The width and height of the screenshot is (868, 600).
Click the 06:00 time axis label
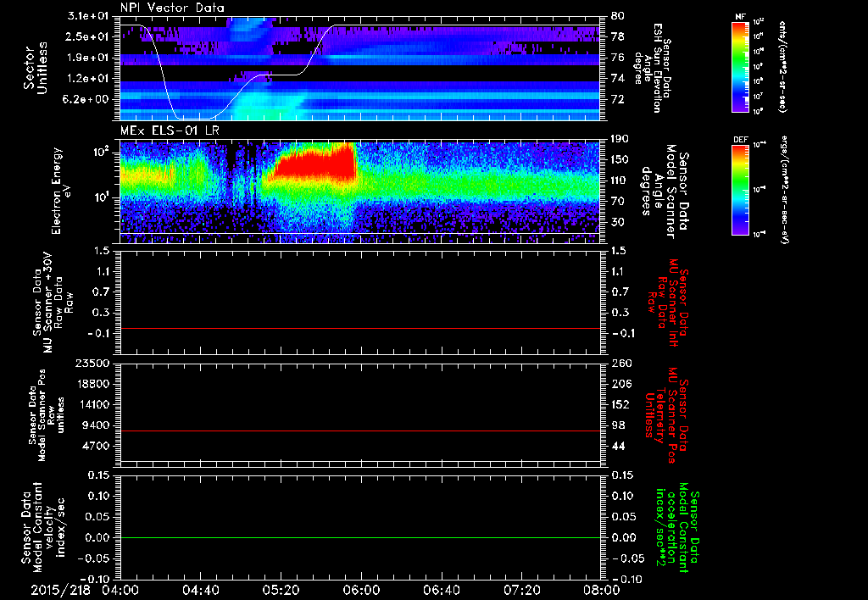click(x=361, y=590)
